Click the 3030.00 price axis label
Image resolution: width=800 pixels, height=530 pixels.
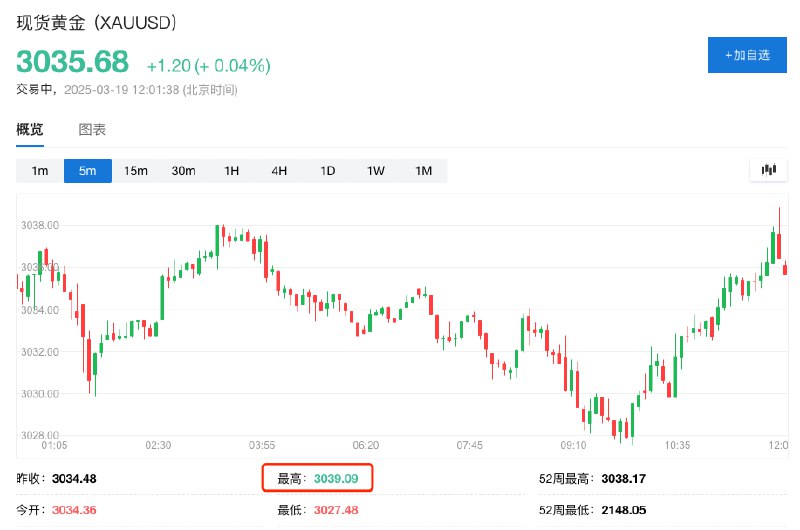coord(40,394)
